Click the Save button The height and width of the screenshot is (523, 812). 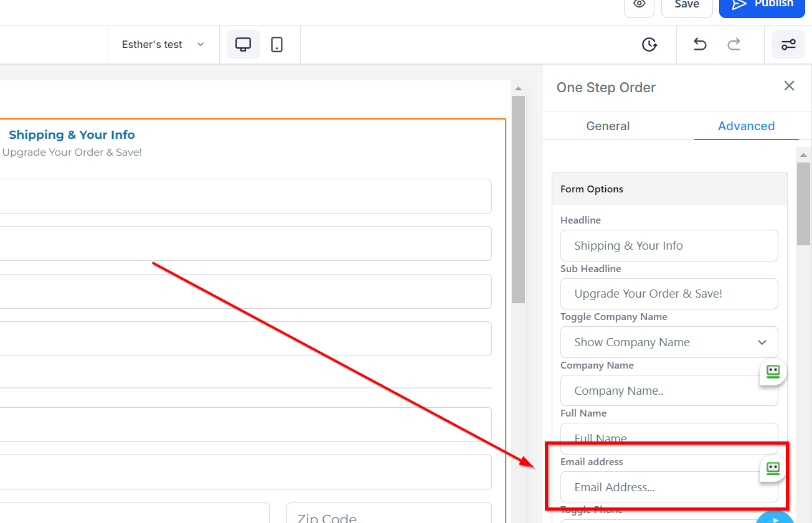[687, 5]
